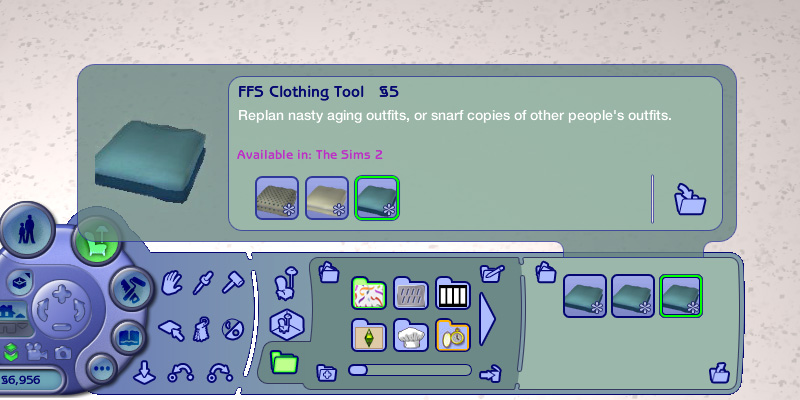Viewport: 800px width, 400px height.
Task: Toggle sort by room catalog view
Action: pos(284,324)
